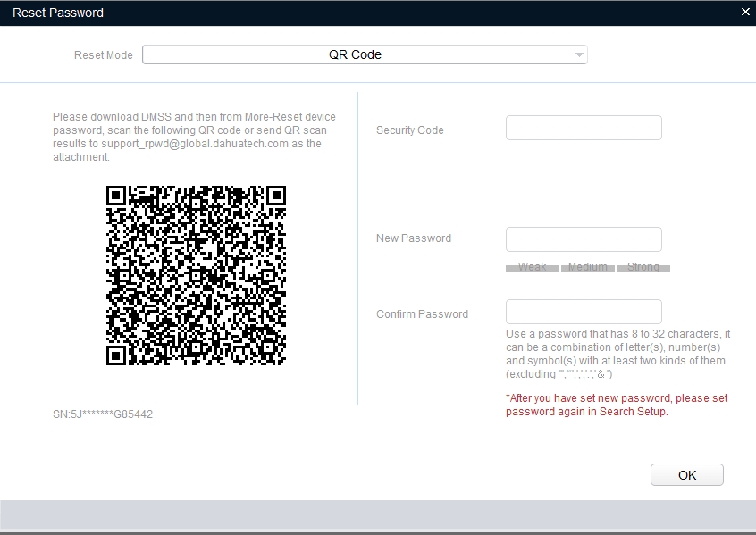This screenshot has height=535, width=756.
Task: Close the Reset Password dialog
Action: click(x=745, y=13)
